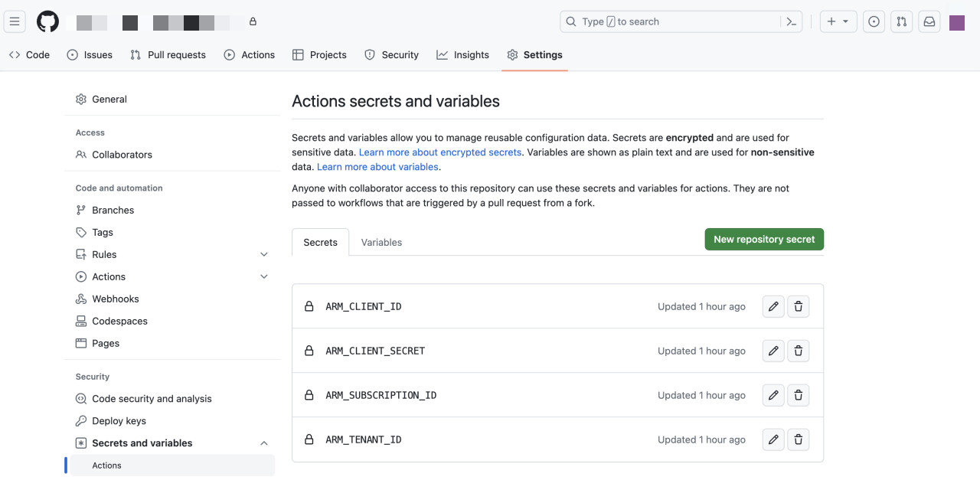Edit the ARM_SUBSCRIPTION_ID secret pencil icon

click(x=773, y=395)
